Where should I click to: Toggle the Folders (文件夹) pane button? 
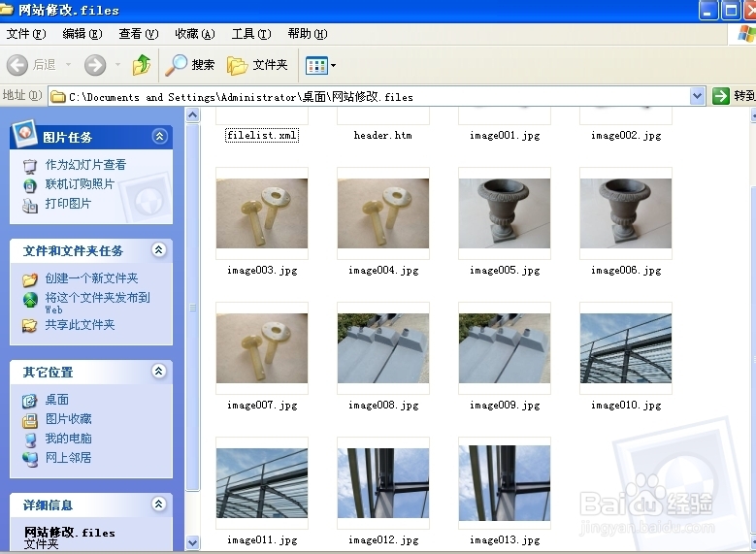[257, 65]
